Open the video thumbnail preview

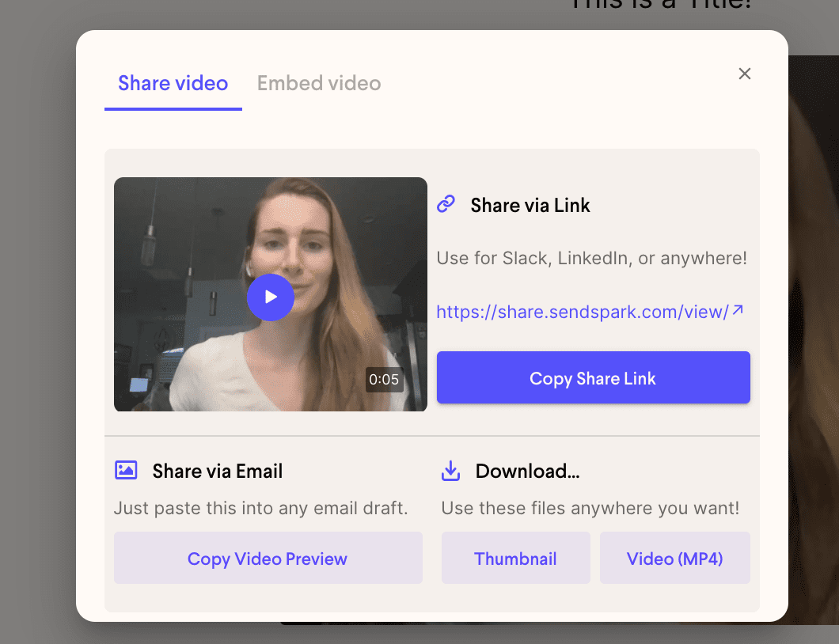271,297
